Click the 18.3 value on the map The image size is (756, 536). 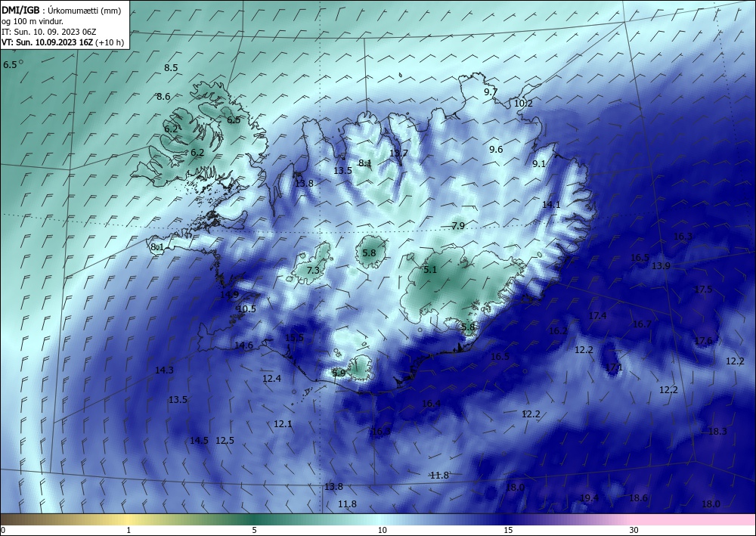(717, 432)
